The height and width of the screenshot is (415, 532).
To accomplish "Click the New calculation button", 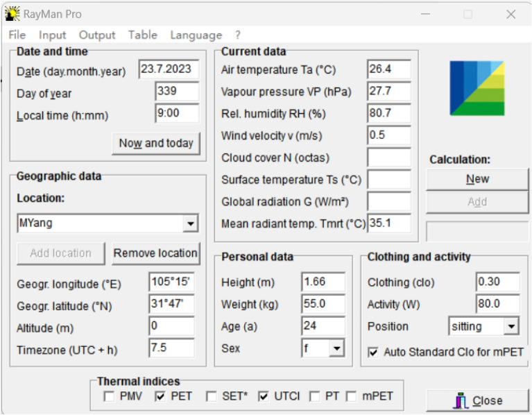I will [477, 179].
